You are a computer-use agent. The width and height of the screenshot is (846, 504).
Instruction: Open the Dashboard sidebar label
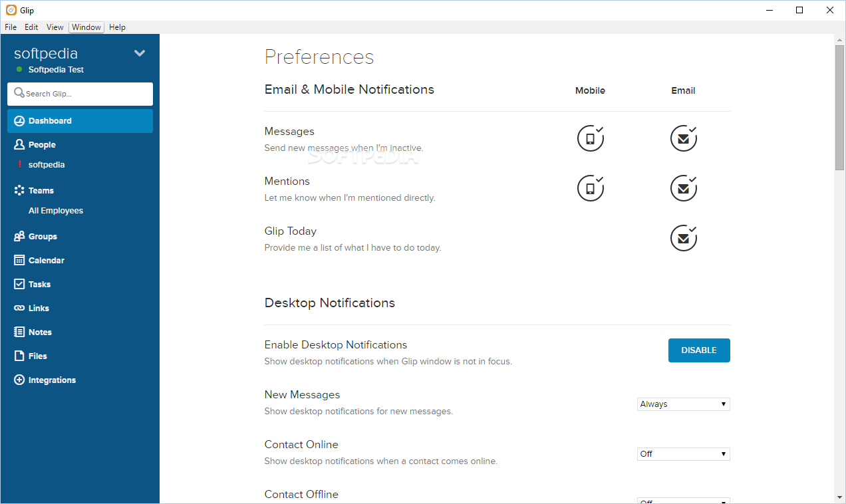tap(50, 121)
